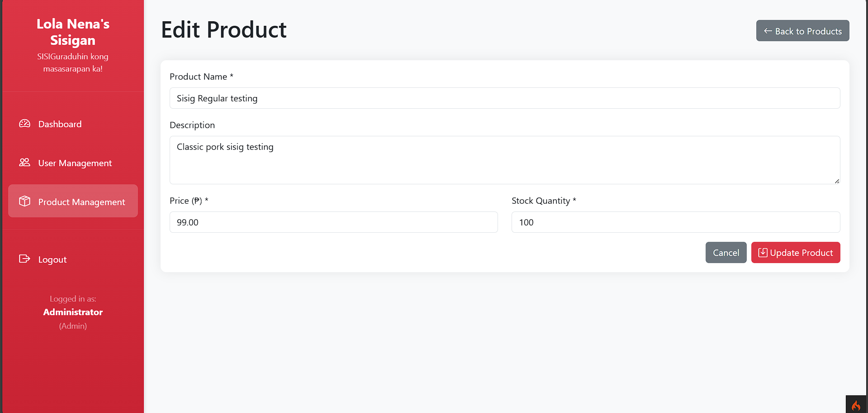The height and width of the screenshot is (413, 868).
Task: Open Dashboard from the sidebar
Action: click(x=59, y=123)
